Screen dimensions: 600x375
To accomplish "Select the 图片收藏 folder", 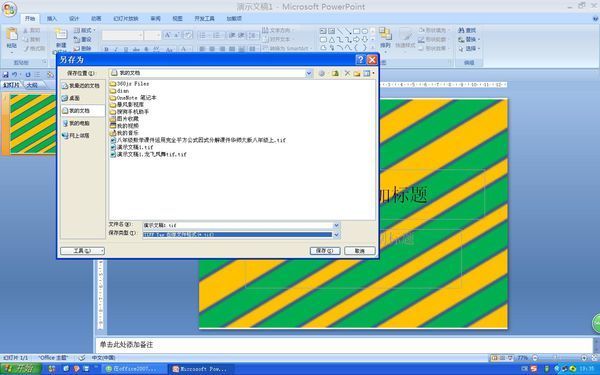I will pyautogui.click(x=124, y=119).
